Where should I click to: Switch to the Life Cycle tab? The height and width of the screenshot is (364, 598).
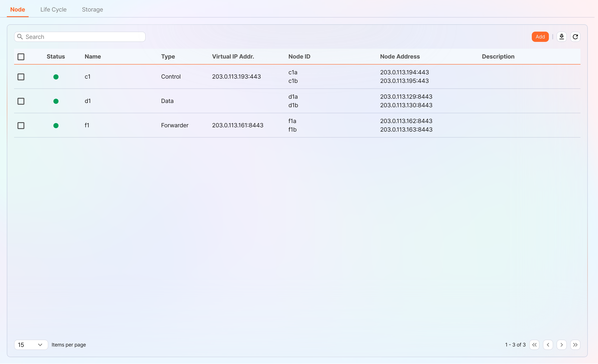pos(53,9)
